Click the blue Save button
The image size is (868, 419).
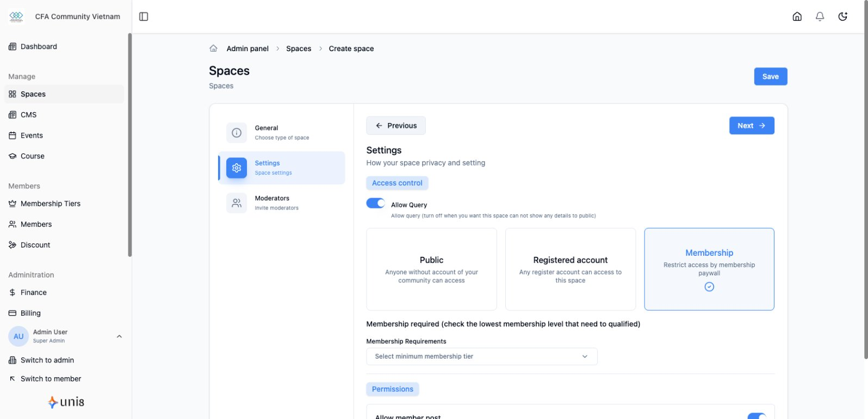pyautogui.click(x=770, y=77)
